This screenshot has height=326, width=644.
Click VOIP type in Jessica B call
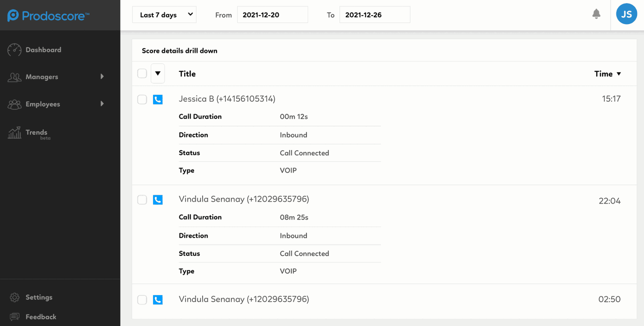(288, 171)
